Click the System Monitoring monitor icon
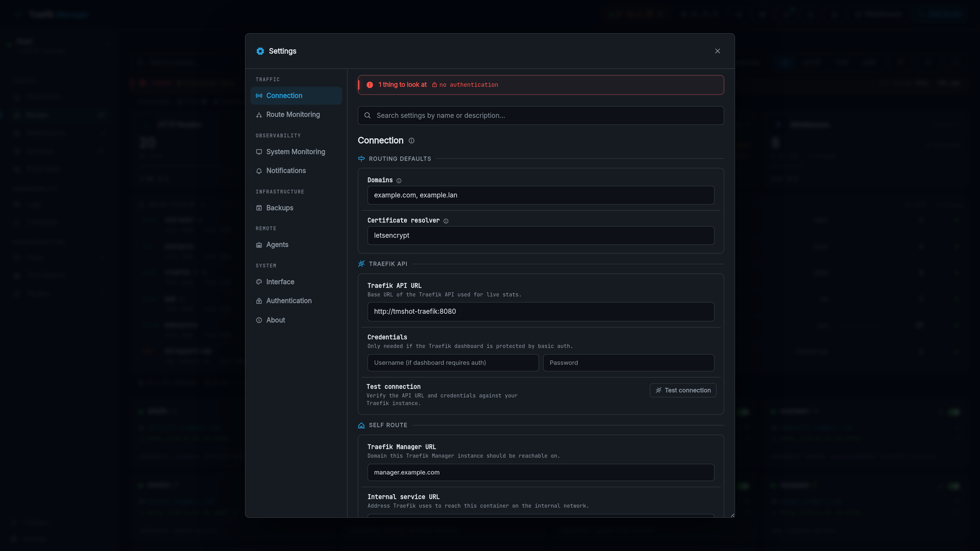 259,152
